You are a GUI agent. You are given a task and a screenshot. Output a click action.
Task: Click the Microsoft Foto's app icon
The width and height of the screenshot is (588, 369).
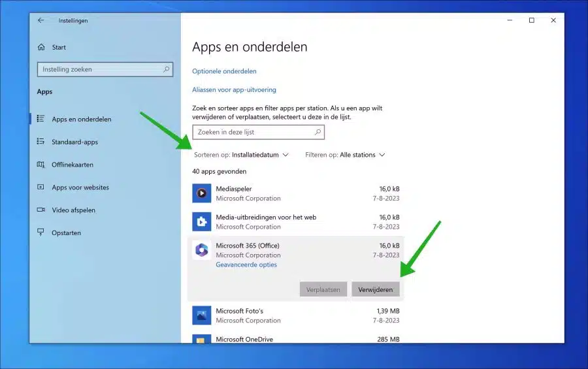[x=202, y=315]
